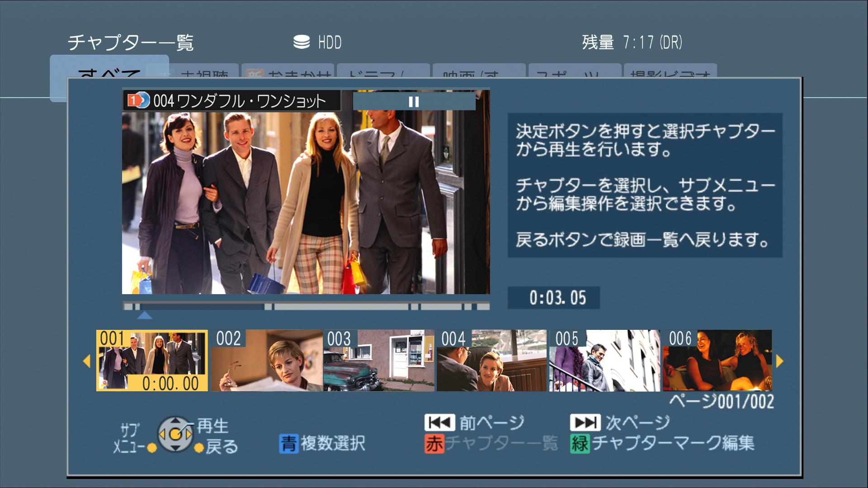
Task: Click the red 赤 chapter list button
Action: click(x=434, y=443)
